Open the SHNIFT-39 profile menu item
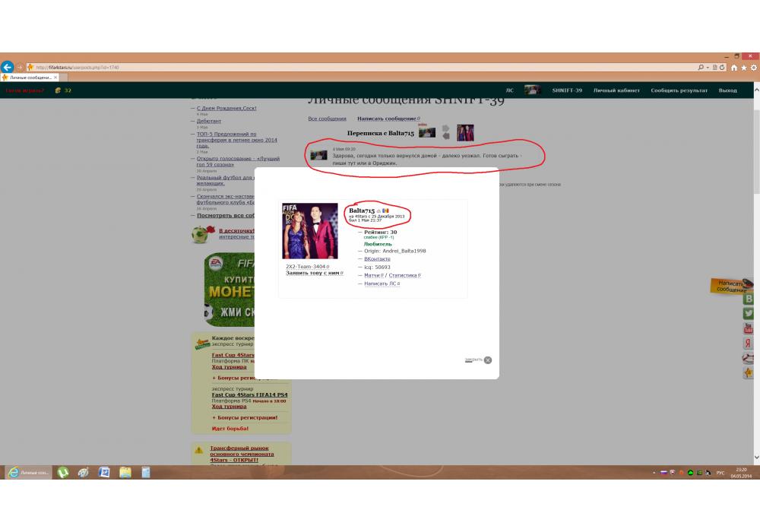 567,90
